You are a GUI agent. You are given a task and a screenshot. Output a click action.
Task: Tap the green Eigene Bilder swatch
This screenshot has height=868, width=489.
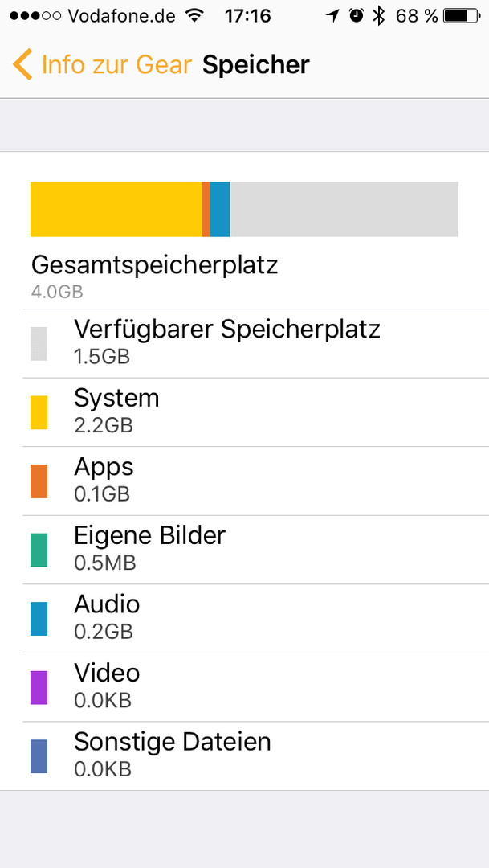click(x=39, y=551)
